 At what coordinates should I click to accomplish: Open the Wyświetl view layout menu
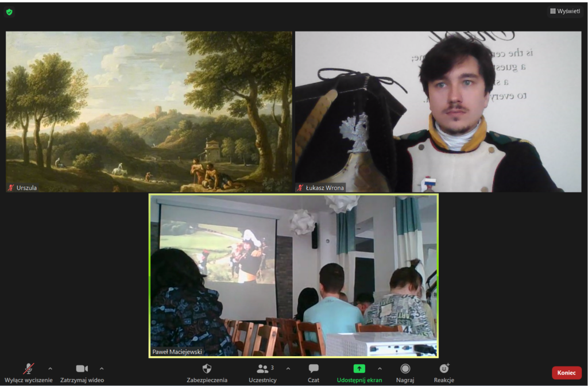tap(564, 11)
